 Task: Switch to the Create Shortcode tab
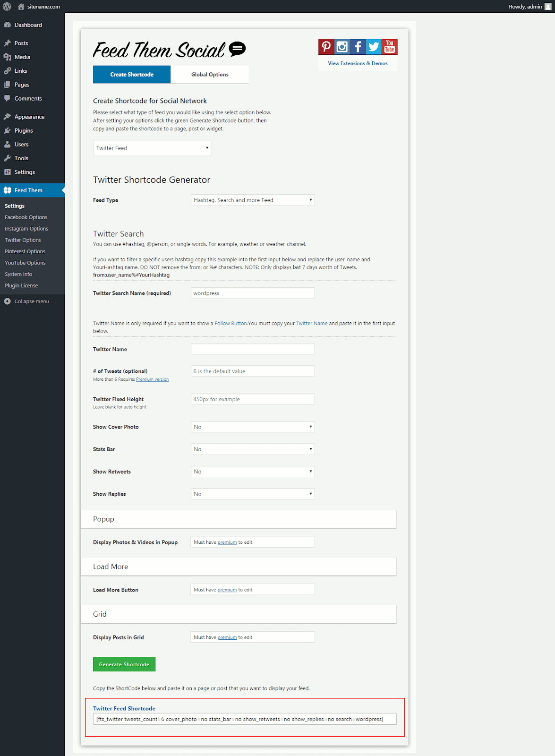pyautogui.click(x=132, y=74)
